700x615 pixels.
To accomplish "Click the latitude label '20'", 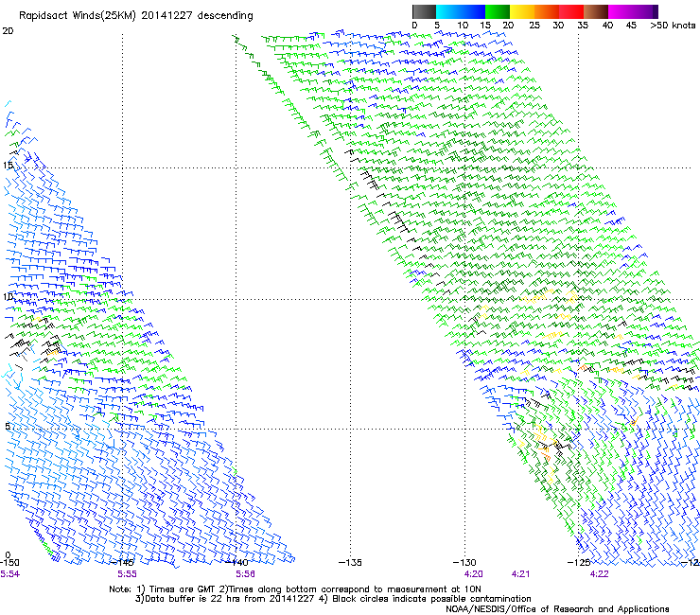I will coord(8,31).
